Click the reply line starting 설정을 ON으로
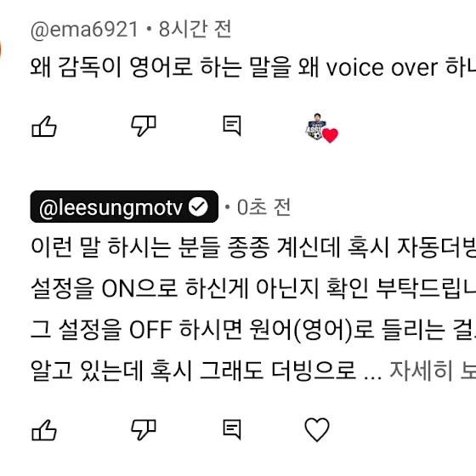Image resolution: width=476 pixels, height=476 pixels. pyautogui.click(x=253, y=288)
